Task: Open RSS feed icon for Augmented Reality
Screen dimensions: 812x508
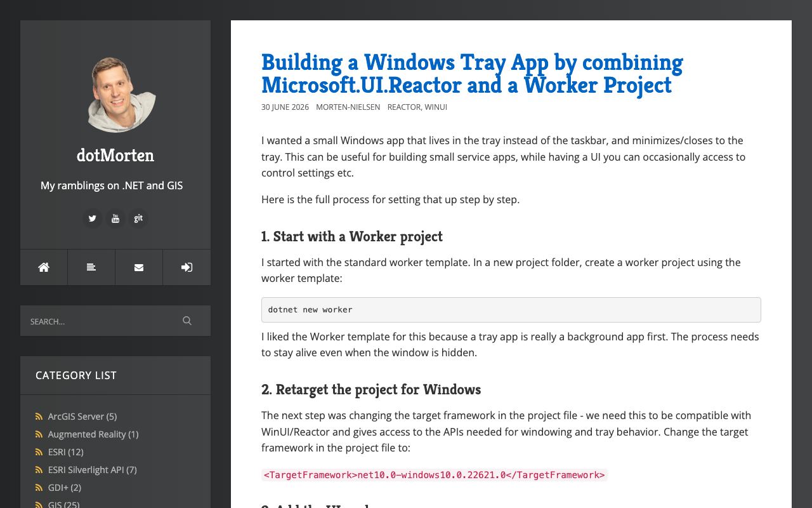Action: click(39, 434)
